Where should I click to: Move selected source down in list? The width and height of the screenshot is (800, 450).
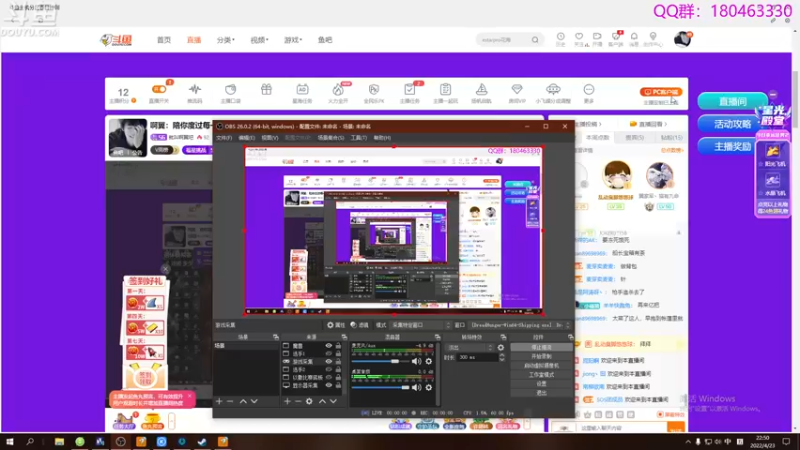coord(333,402)
